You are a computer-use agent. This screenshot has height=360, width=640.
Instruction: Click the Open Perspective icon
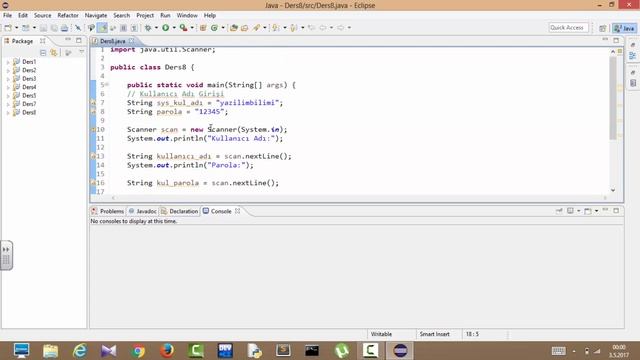[602, 28]
